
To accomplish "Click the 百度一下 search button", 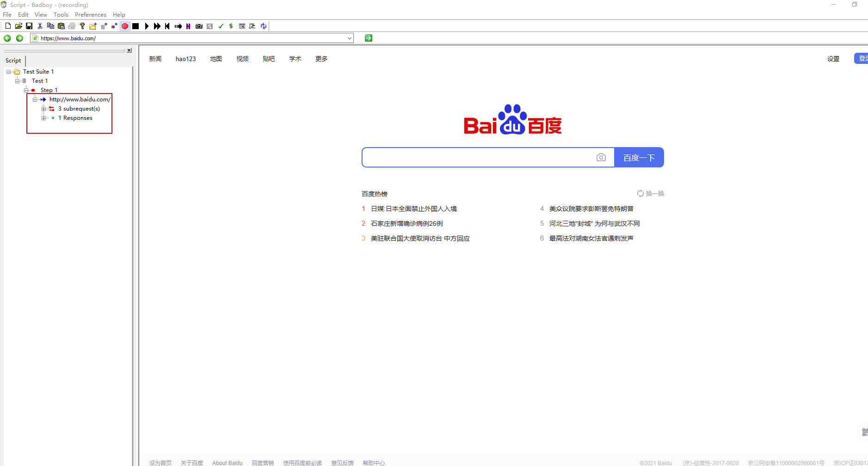I will (639, 157).
